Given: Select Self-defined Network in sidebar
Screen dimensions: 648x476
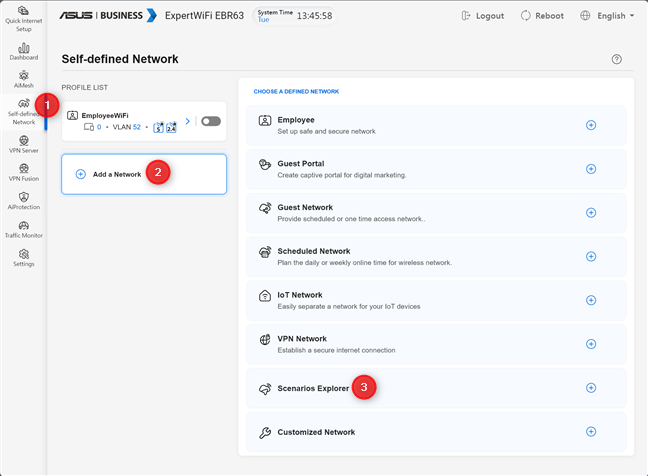Looking at the screenshot, I should point(23,112).
